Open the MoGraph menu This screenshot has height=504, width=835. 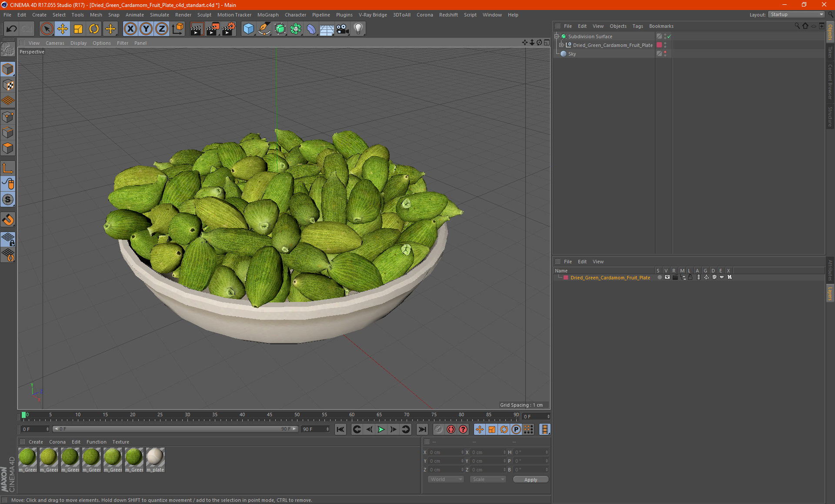[x=268, y=15]
